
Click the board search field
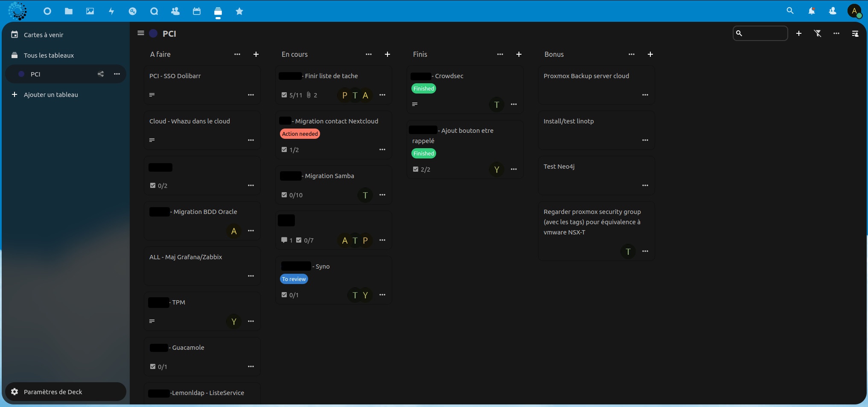(760, 33)
